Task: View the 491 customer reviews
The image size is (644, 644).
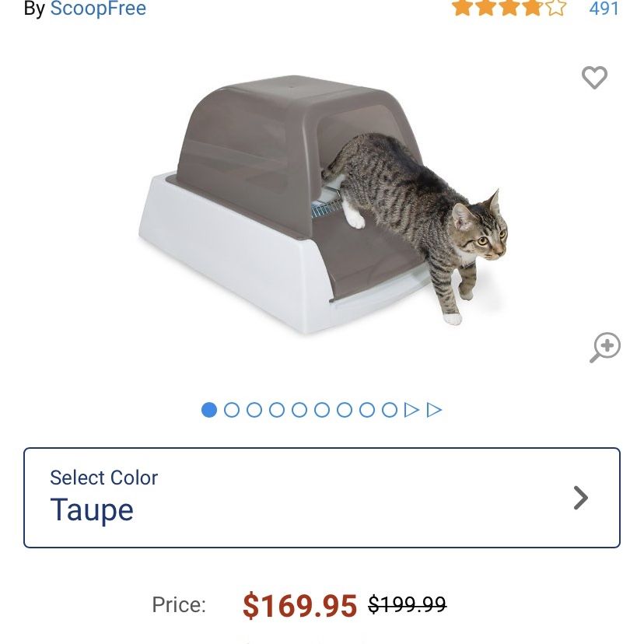Action: (x=604, y=9)
